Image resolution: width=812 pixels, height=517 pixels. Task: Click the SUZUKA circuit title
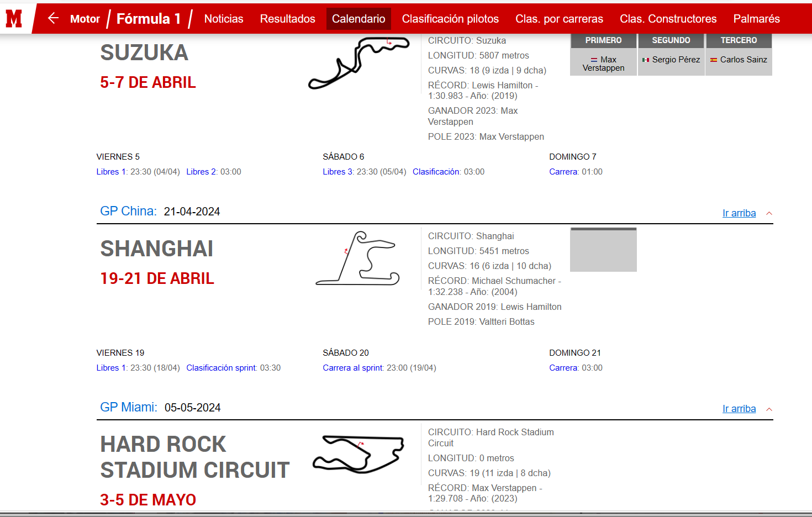144,52
